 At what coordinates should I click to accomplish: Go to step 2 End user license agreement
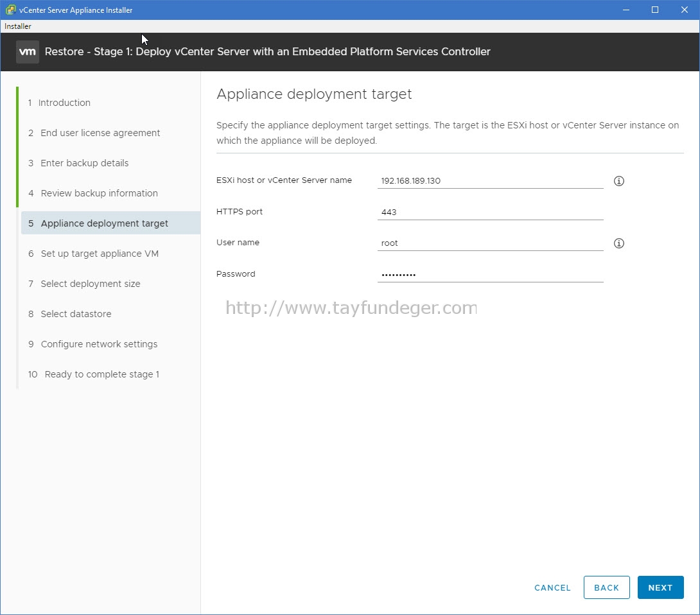(x=94, y=133)
